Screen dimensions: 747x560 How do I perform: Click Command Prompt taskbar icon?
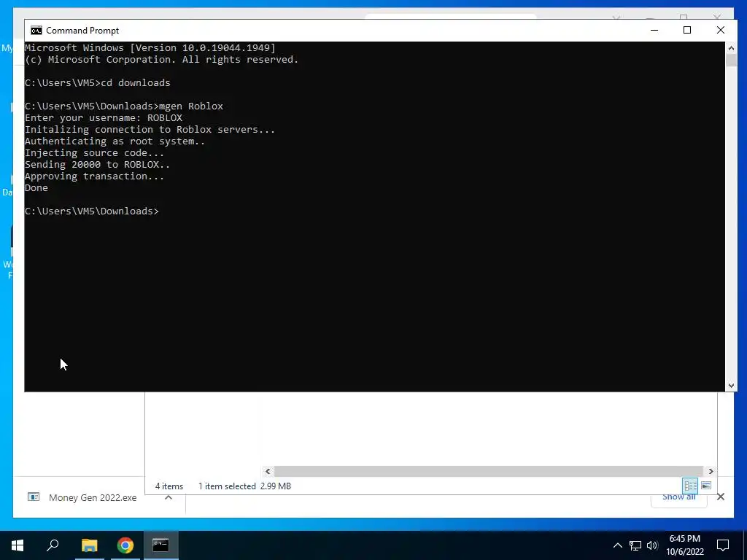[160, 545]
